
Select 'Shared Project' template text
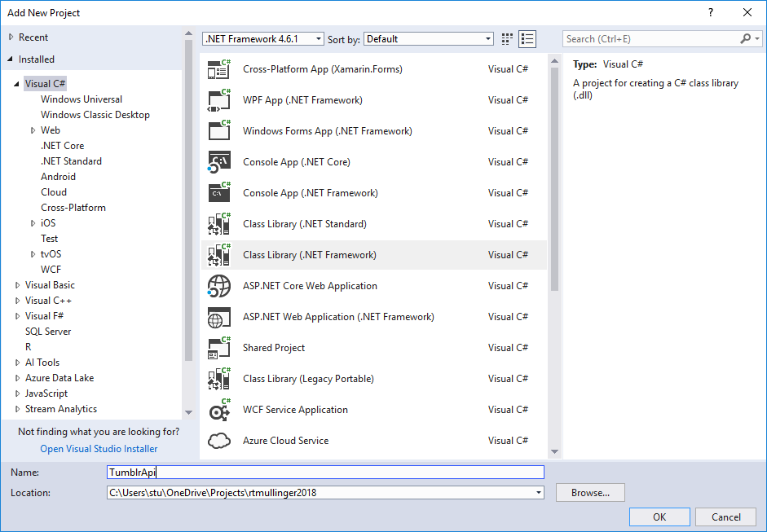coord(274,348)
